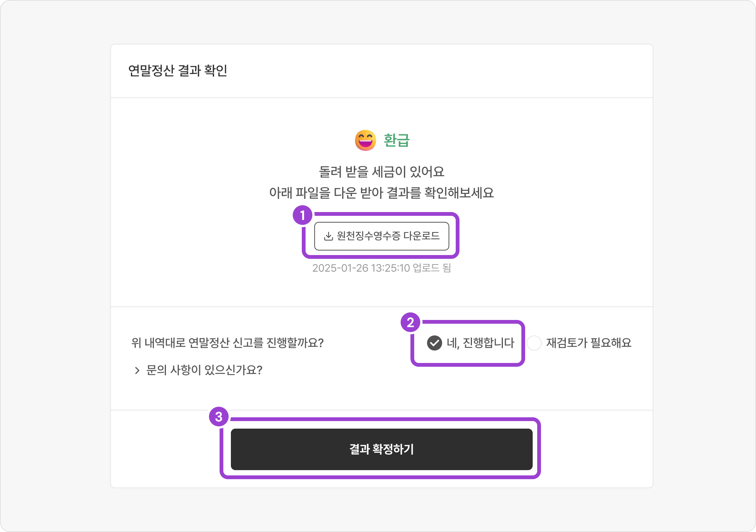Download the 원천징수영수증 file
This screenshot has width=756, height=532.
(x=382, y=236)
